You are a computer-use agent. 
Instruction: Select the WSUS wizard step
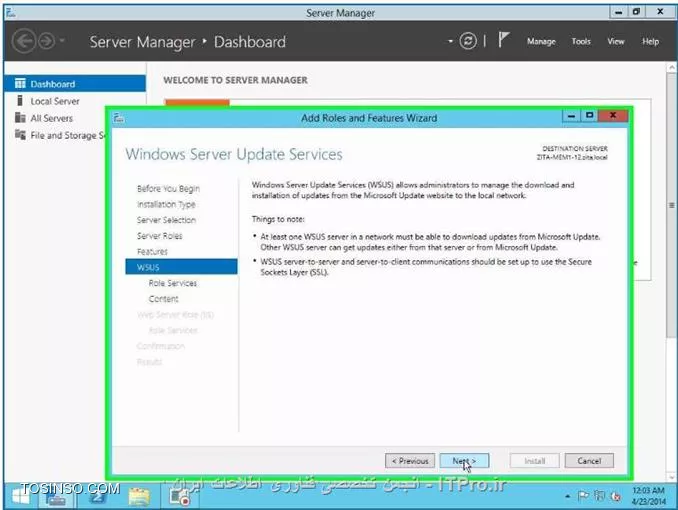tap(181, 267)
